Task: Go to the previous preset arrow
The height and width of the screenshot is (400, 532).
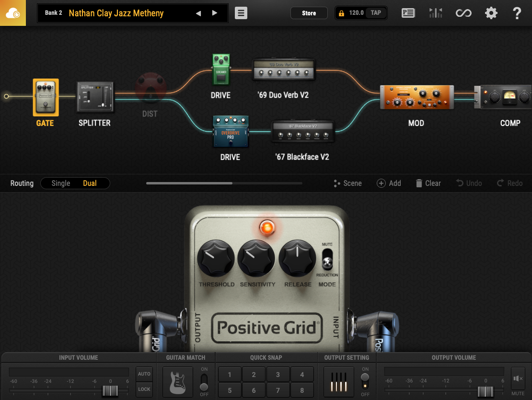Action: (x=198, y=13)
